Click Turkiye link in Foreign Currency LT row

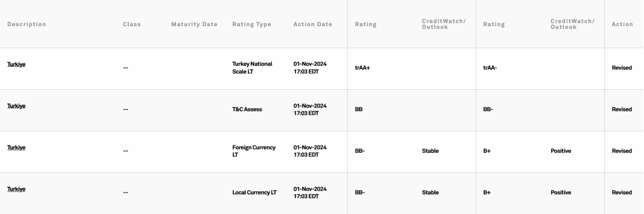(16, 147)
